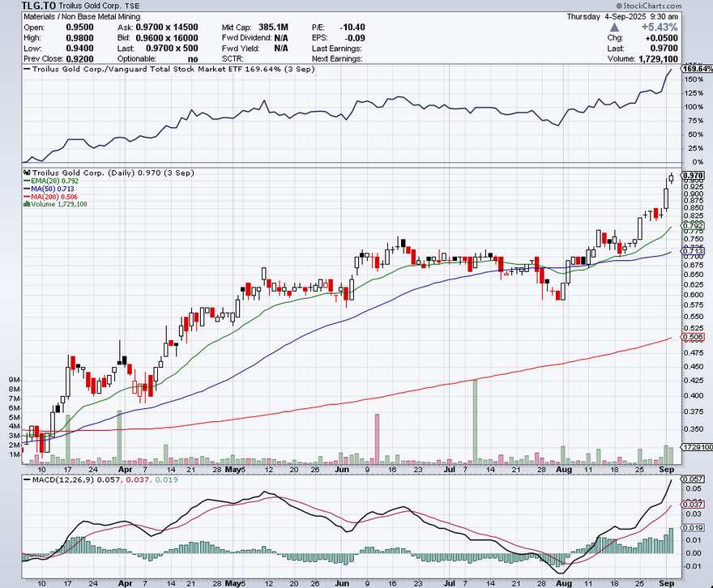The image size is (713, 588).
Task: Click the Jul label on the price panel axis
Action: [449, 469]
